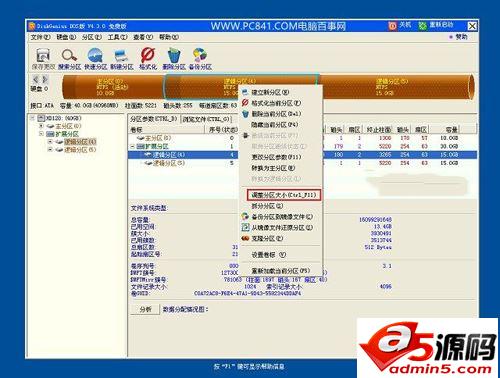500x378 pixels.
Task: Expand 主分区(0) in the left tree
Action: coord(41,126)
